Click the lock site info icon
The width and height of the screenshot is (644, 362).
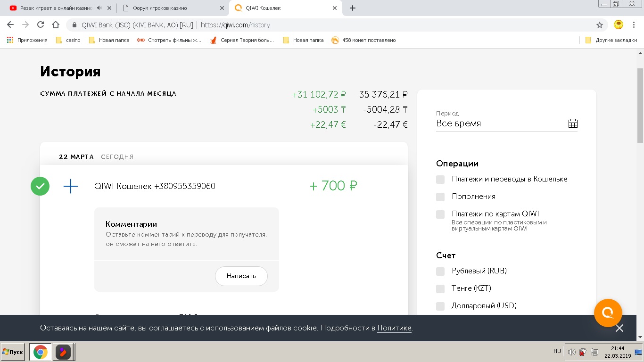click(74, 25)
